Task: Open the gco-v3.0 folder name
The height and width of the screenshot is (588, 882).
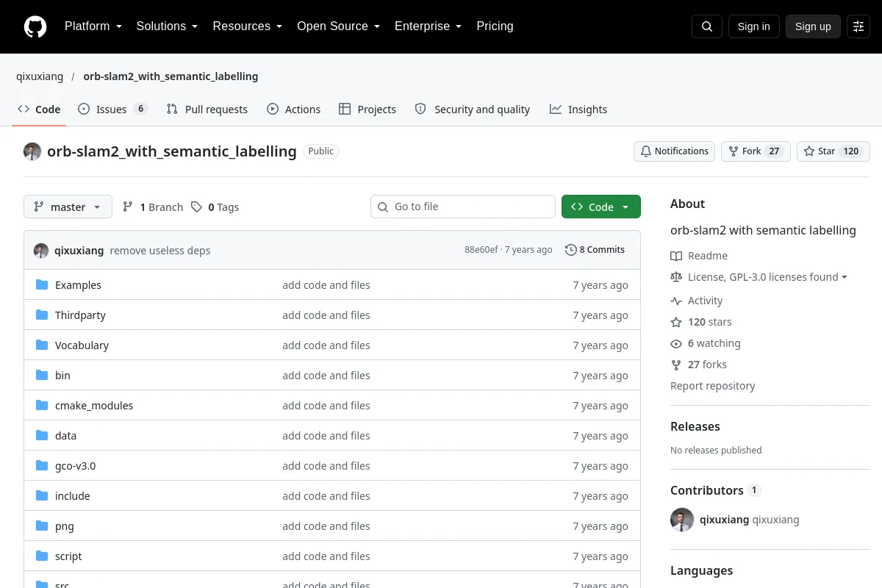Action: 75,466
